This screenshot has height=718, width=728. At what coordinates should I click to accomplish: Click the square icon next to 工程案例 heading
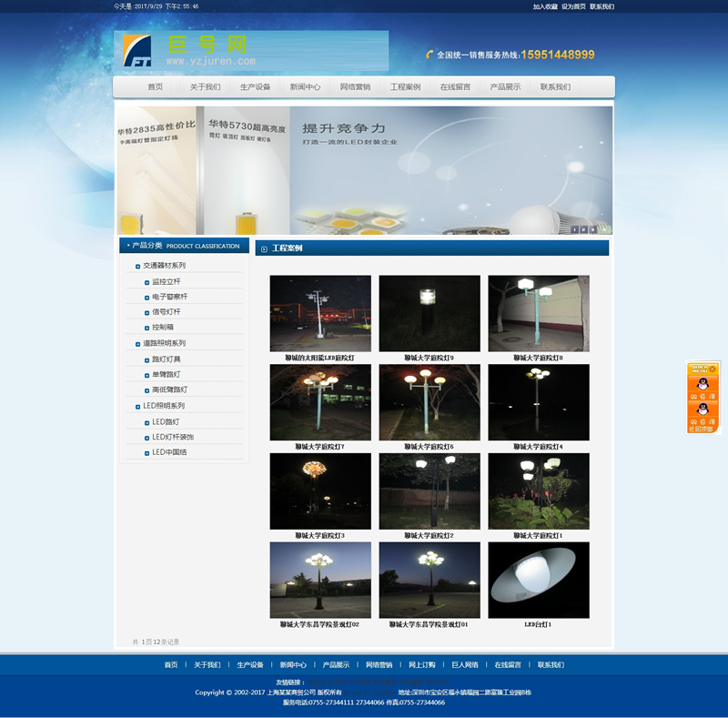264,248
